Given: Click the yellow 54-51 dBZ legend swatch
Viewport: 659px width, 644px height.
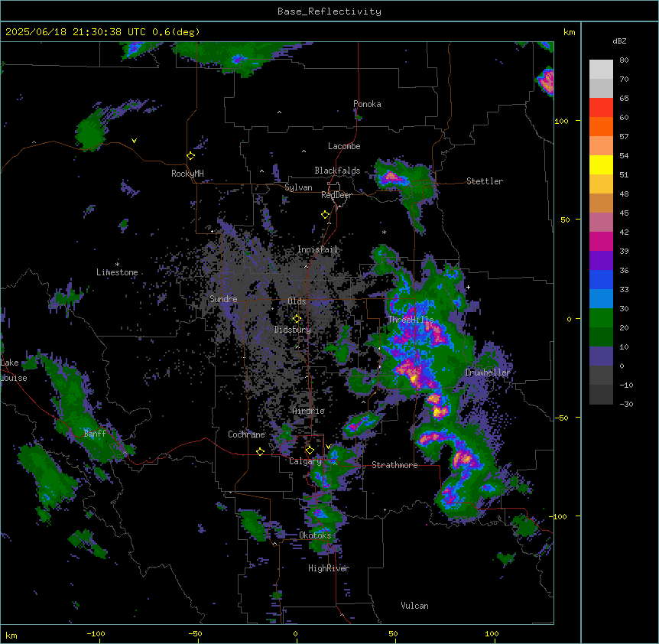Looking at the screenshot, I should point(601,164).
